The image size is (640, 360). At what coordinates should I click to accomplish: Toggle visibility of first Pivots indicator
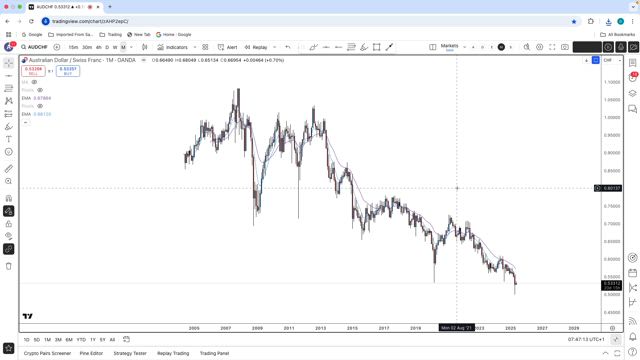pyautogui.click(x=40, y=90)
